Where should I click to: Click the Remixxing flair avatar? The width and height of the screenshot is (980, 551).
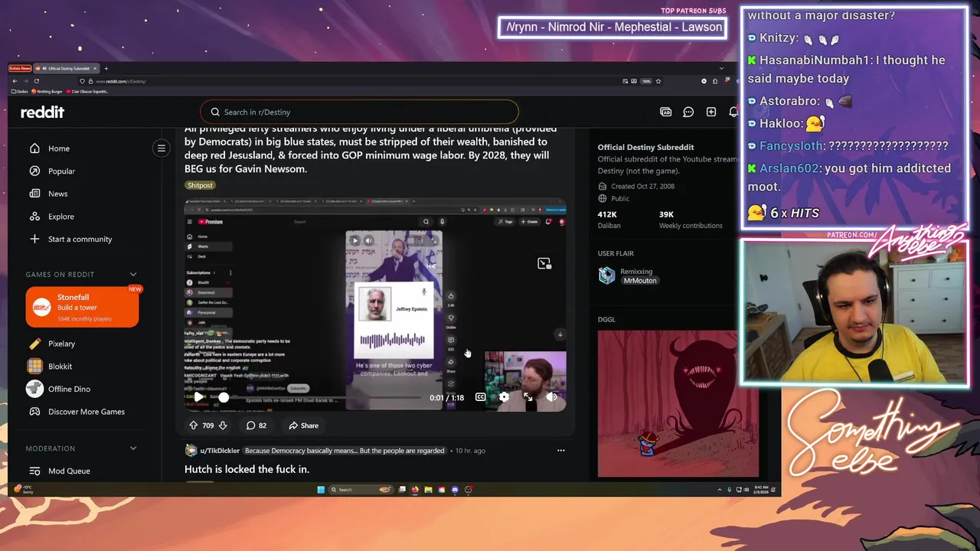607,275
